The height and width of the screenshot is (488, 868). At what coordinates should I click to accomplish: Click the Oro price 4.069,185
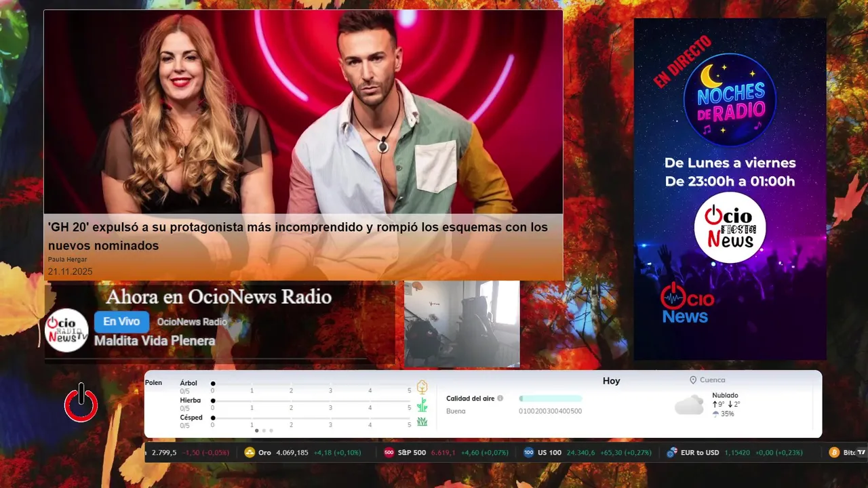[x=292, y=452]
